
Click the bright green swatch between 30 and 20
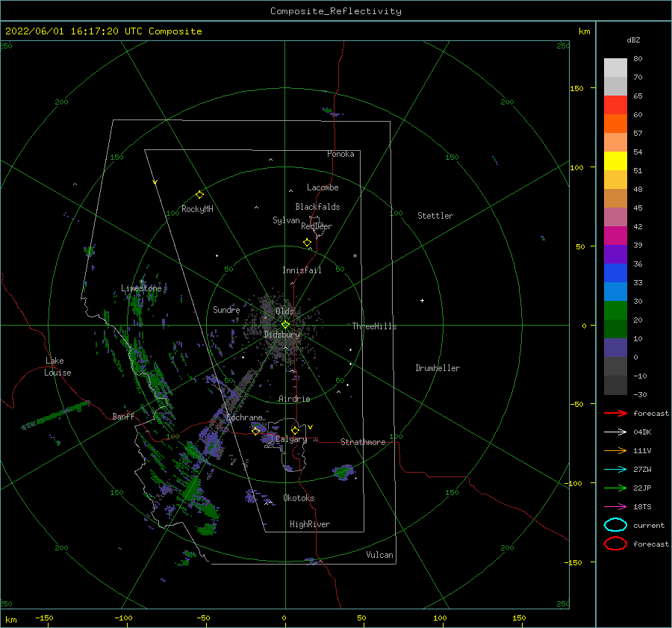615,311
